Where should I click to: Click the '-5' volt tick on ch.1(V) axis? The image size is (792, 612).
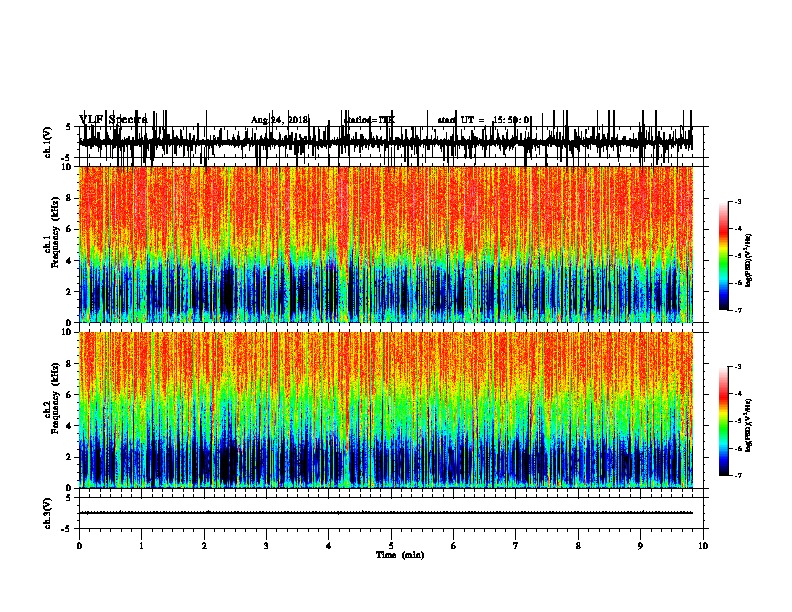[67, 158]
